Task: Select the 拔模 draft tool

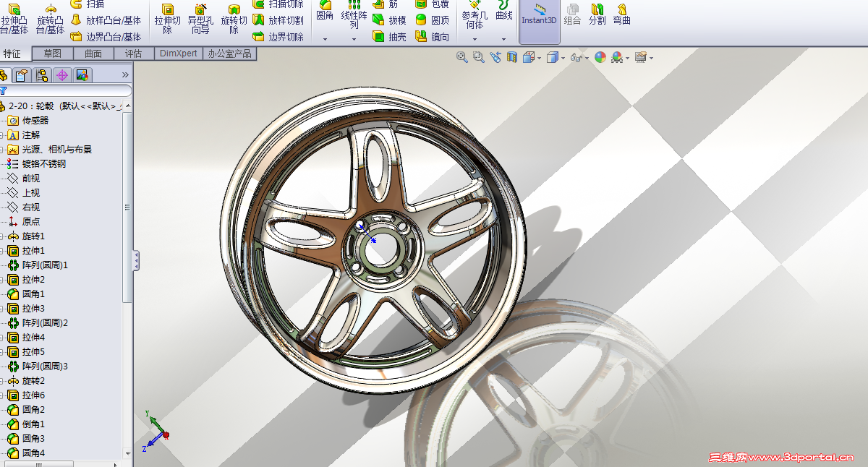Action: 389,20
